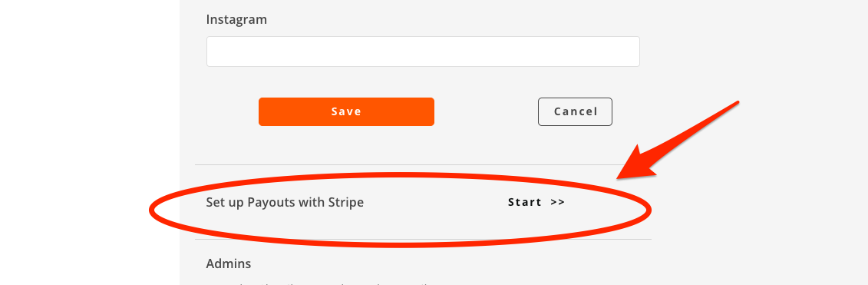The image size is (868, 285).
Task: Click the blank white margin beside the form
Action: (x=88, y=143)
